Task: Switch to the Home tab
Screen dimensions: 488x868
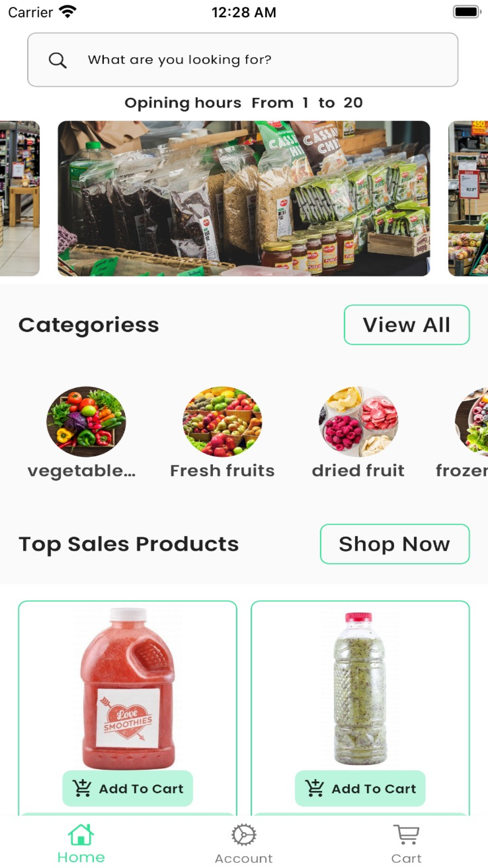Action: coord(81,844)
